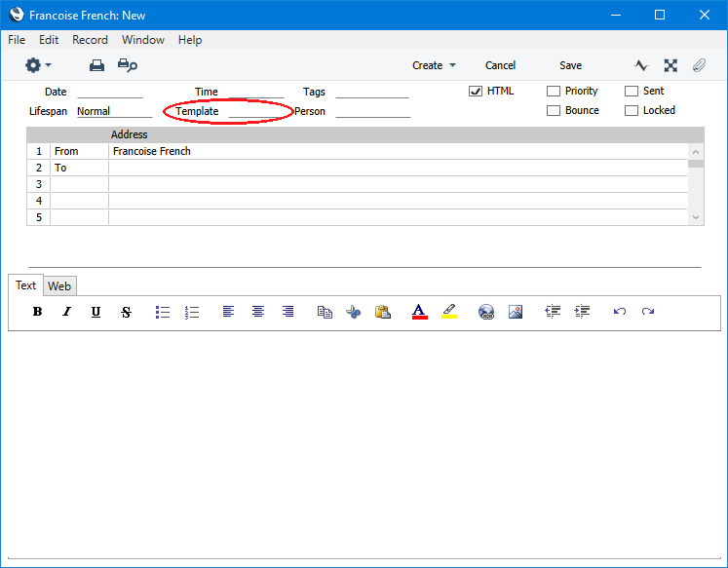Toggle the HTML checkbox
This screenshot has width=728, height=568.
[x=476, y=91]
